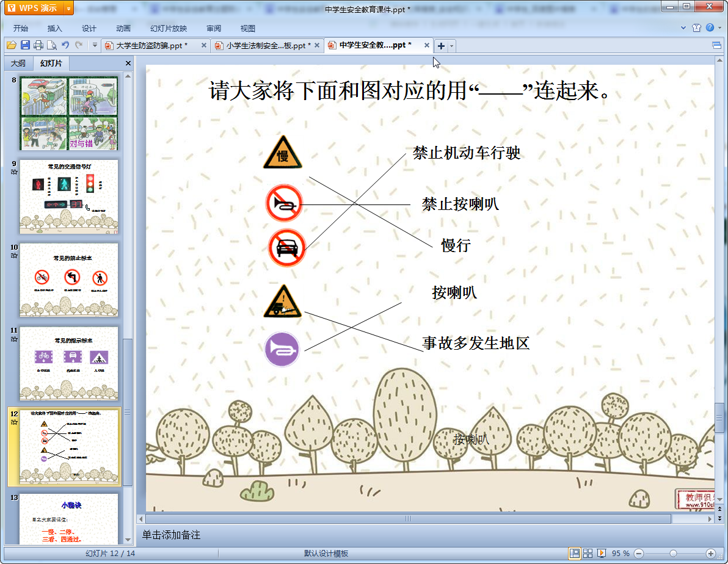
Task: Open dropdown arrow beside the new tab plus
Action: tap(452, 46)
